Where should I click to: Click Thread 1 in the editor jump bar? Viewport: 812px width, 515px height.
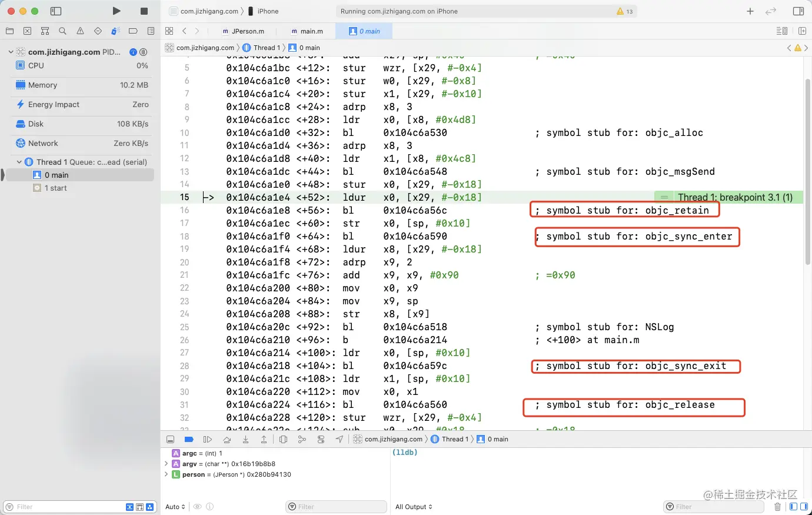pyautogui.click(x=262, y=48)
